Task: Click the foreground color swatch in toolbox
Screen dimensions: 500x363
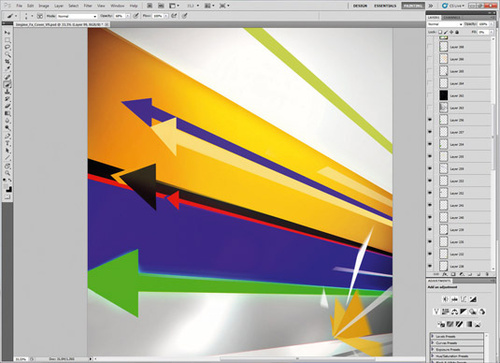Action: pyautogui.click(x=6, y=187)
